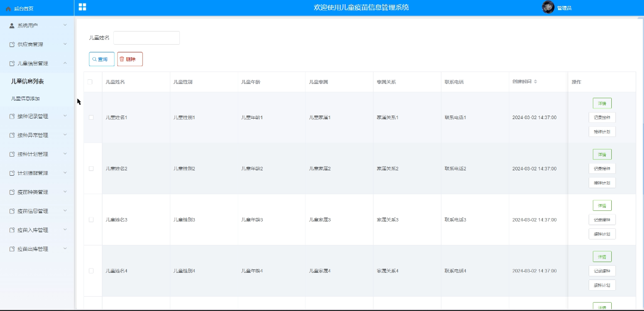Expand the 疫苗出库管理 menu chevron
The image size is (644, 311).
click(65, 248)
